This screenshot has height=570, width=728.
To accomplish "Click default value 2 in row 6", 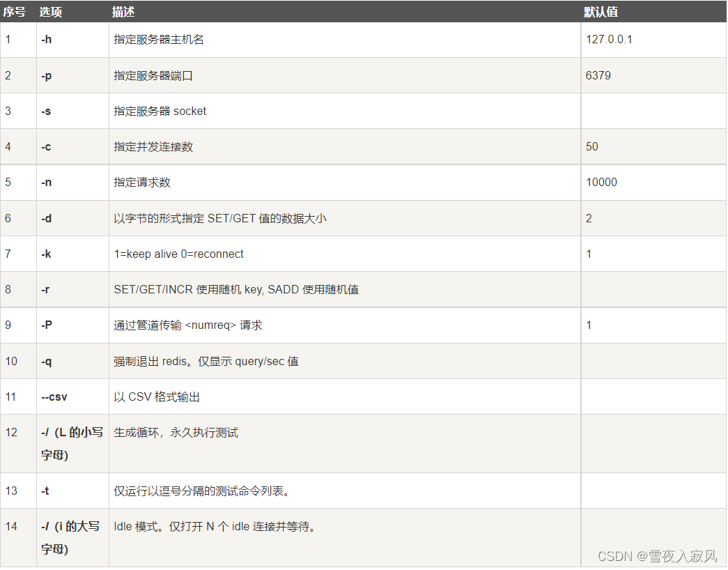I will [x=589, y=218].
